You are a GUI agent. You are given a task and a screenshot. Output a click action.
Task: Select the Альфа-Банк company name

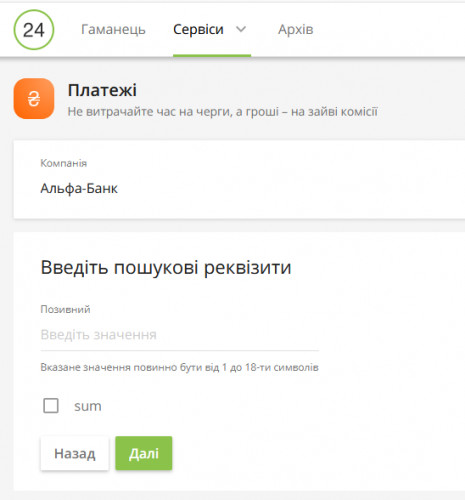79,188
